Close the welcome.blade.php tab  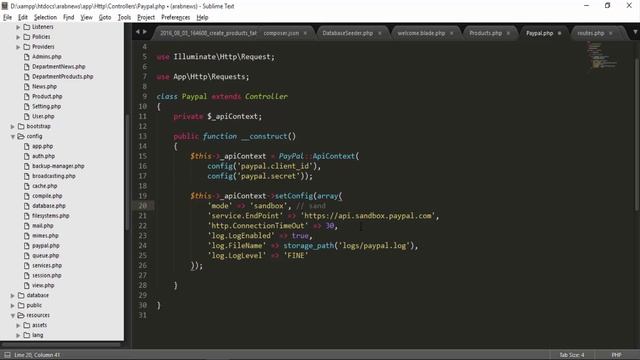tap(451, 33)
